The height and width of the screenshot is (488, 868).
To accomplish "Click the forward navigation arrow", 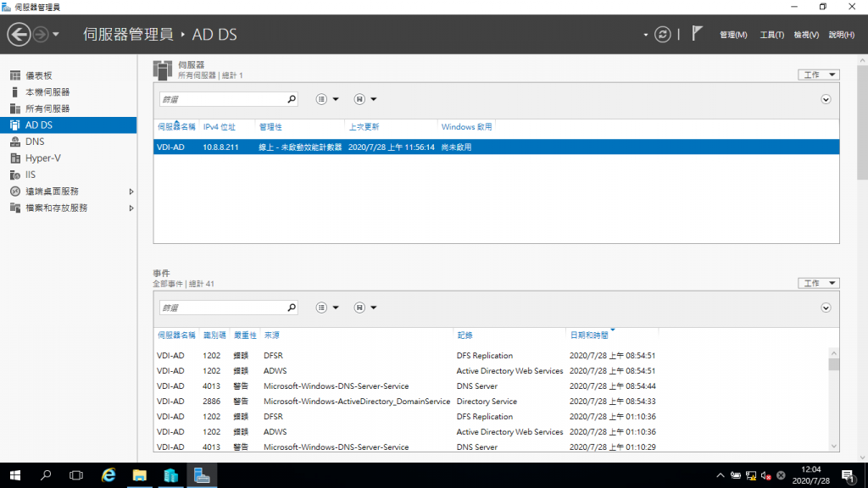I will 41,34.
